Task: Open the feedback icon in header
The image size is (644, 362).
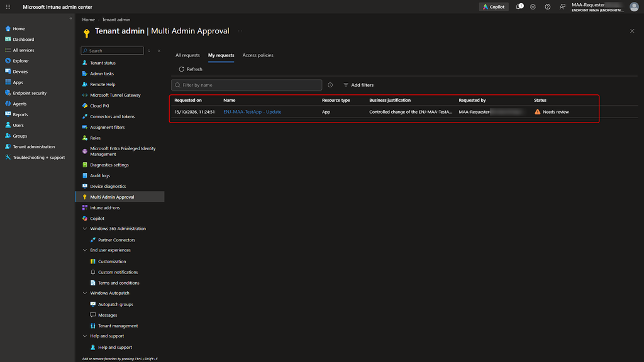Action: (x=562, y=7)
